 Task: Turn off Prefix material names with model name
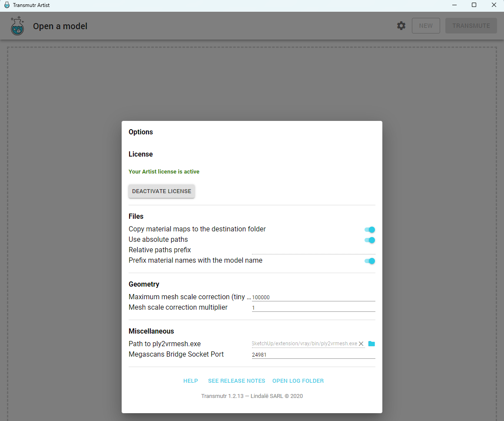(370, 261)
